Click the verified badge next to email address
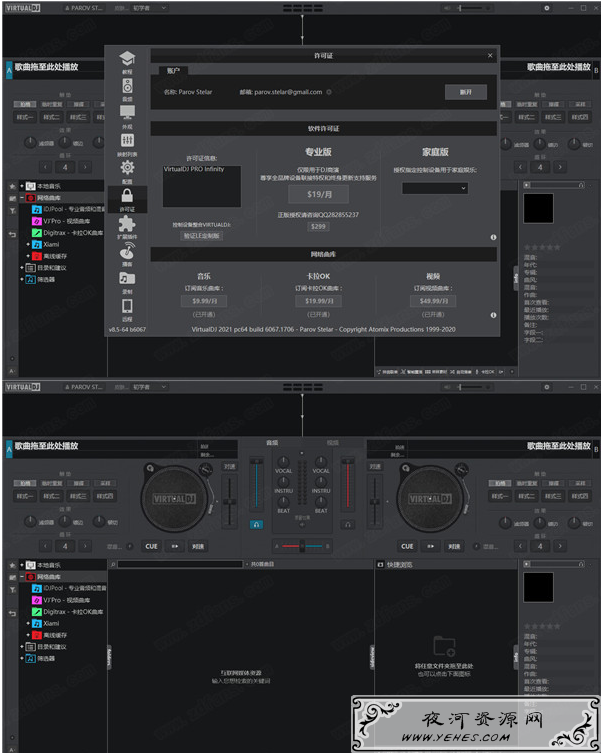601x753 pixels. click(329, 92)
